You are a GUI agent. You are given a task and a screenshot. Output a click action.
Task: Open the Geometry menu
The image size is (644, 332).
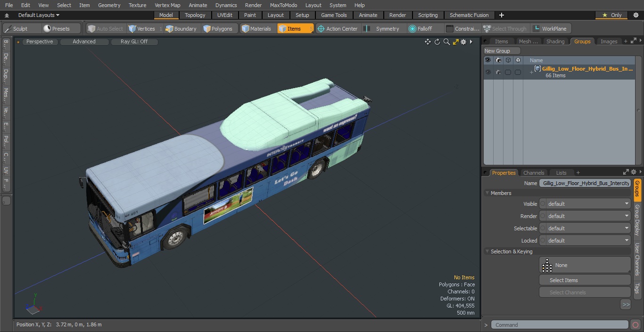[x=109, y=5]
